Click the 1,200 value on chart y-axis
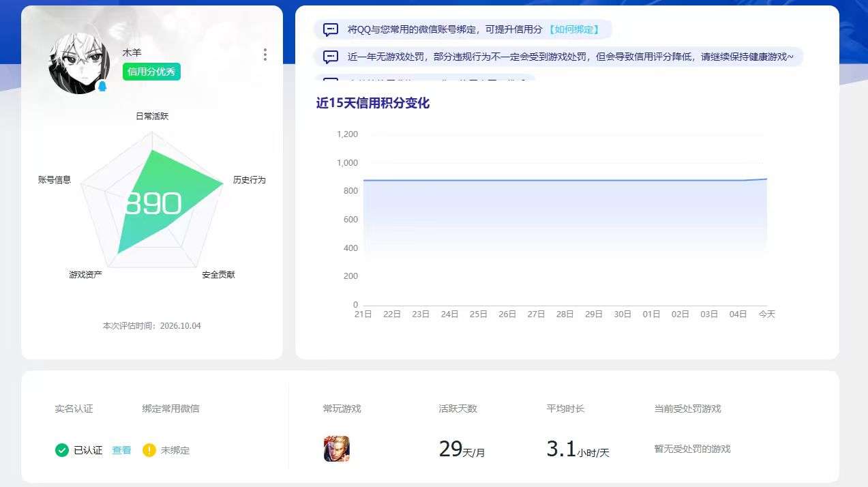Screen dimensions: 868x487 click(x=347, y=134)
